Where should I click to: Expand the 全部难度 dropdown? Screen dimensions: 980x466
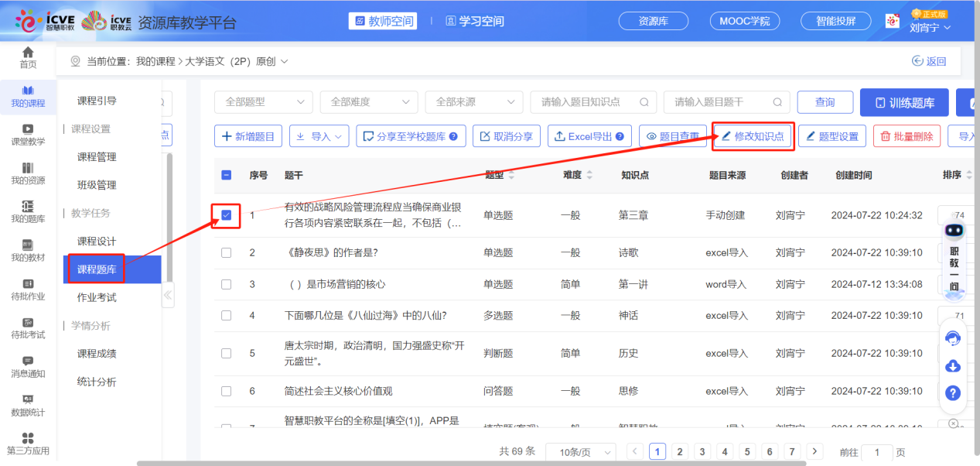pyautogui.click(x=369, y=101)
